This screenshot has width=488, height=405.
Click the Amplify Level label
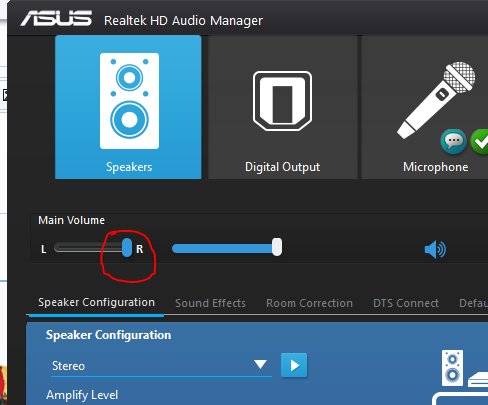82,395
